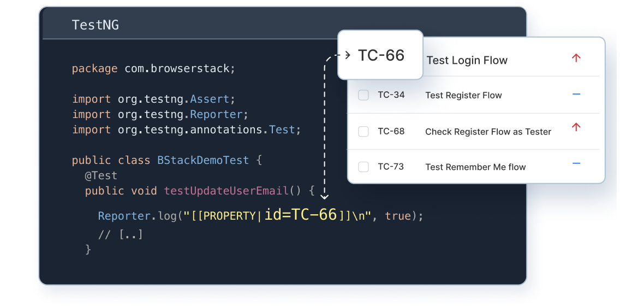The width and height of the screenshot is (644, 306).
Task: Click the highlighted id=TC-66 text in code
Action: (301, 215)
